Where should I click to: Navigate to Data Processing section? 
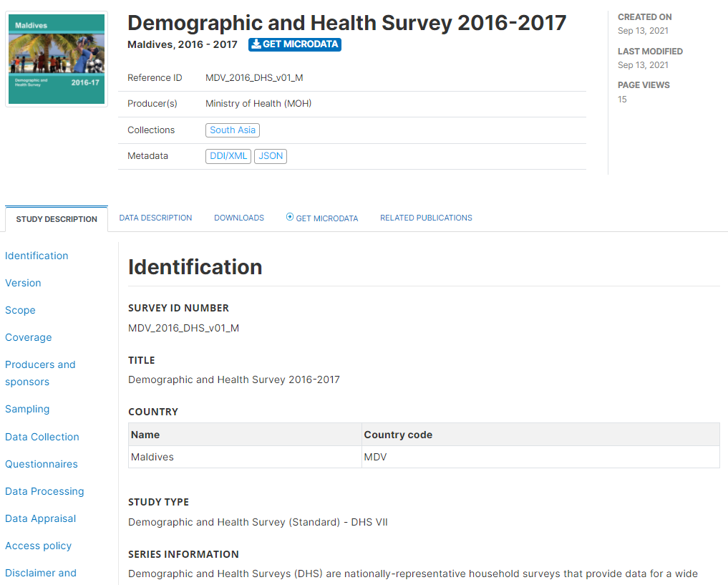tap(44, 491)
